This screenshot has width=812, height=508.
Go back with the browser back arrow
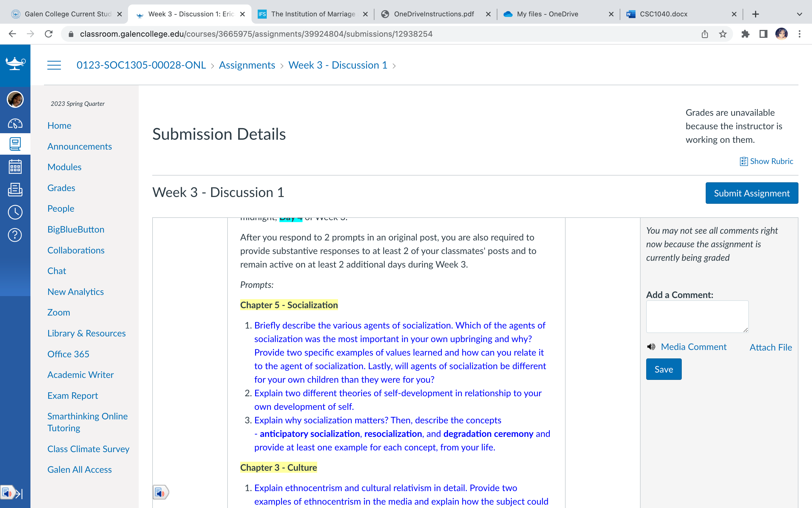(12, 34)
